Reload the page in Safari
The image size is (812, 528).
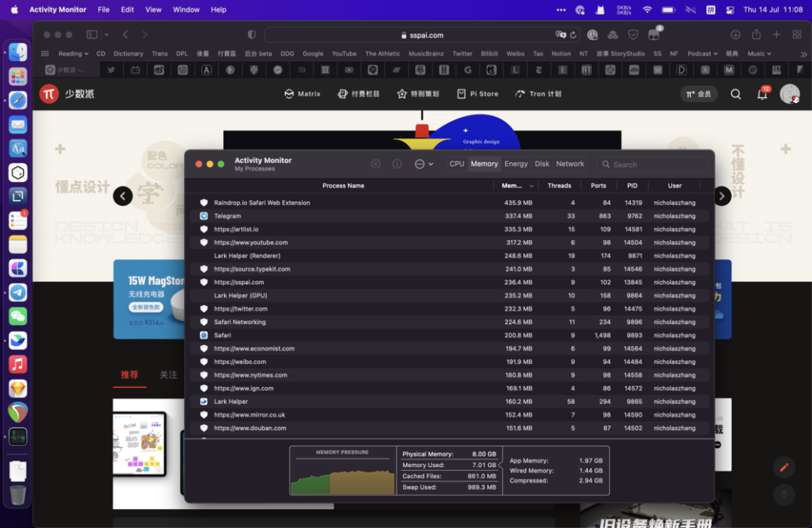pyautogui.click(x=573, y=35)
